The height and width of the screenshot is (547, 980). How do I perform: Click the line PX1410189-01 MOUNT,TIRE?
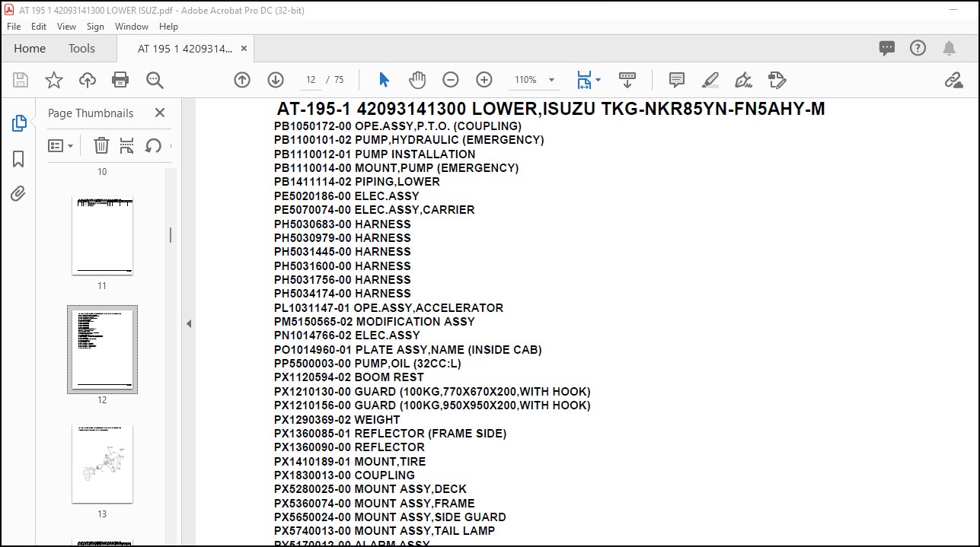tap(350, 462)
